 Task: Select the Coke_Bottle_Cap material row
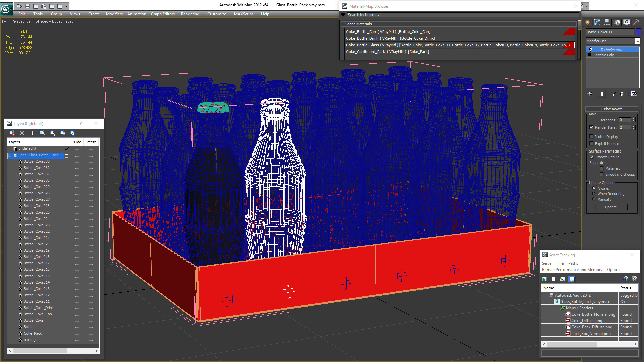click(x=460, y=32)
